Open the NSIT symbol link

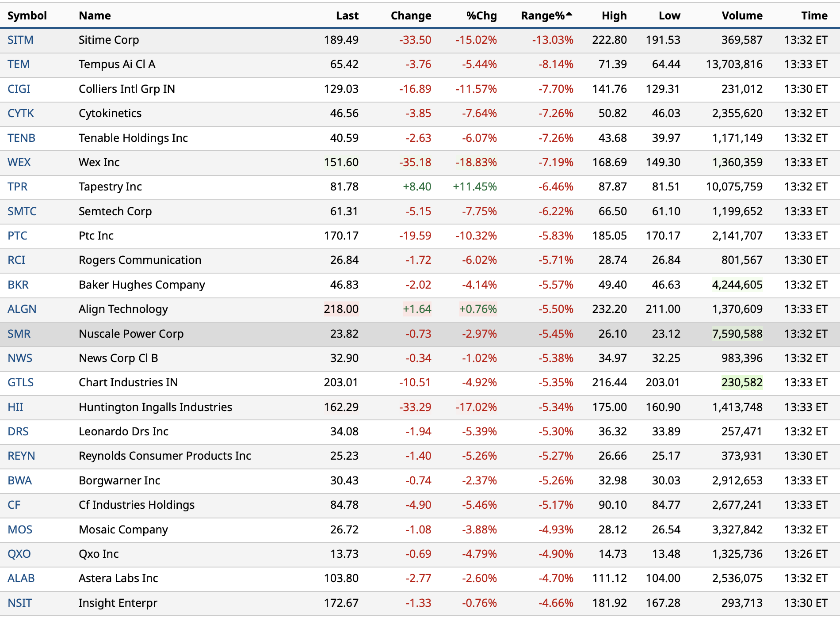click(x=19, y=603)
